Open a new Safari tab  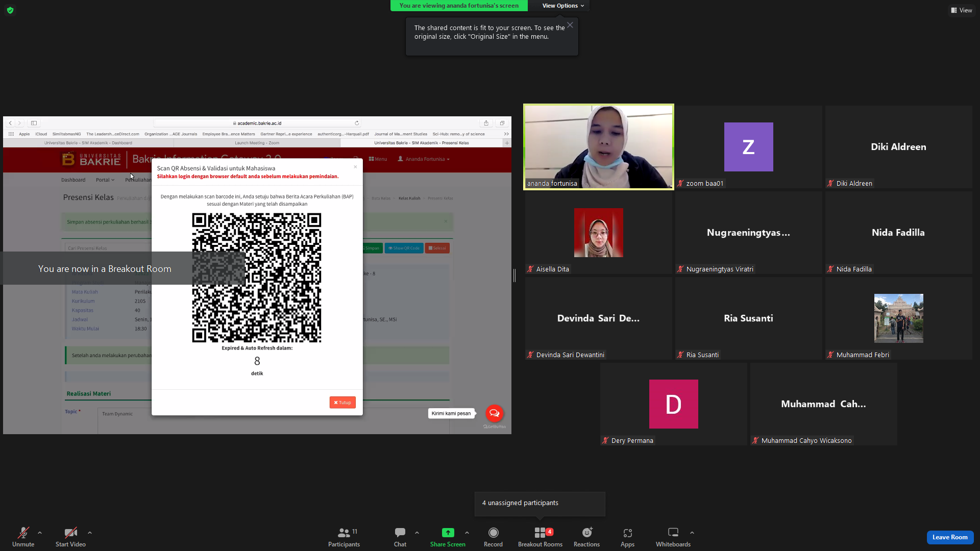click(507, 143)
